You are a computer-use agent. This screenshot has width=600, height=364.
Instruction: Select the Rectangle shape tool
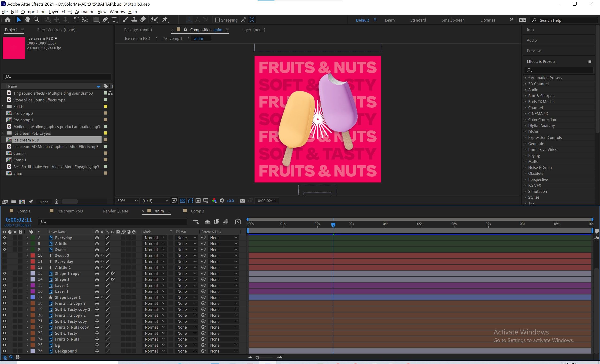coord(96,20)
